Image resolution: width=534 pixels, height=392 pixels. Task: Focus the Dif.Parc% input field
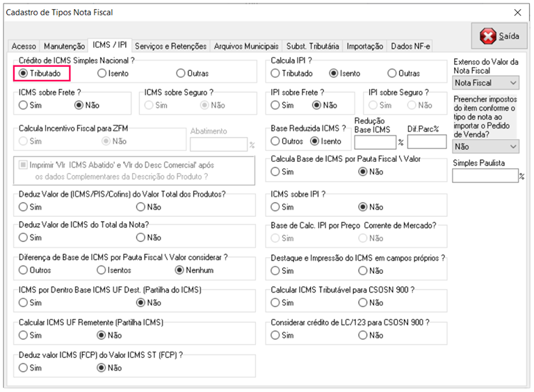pyautogui.click(x=426, y=142)
